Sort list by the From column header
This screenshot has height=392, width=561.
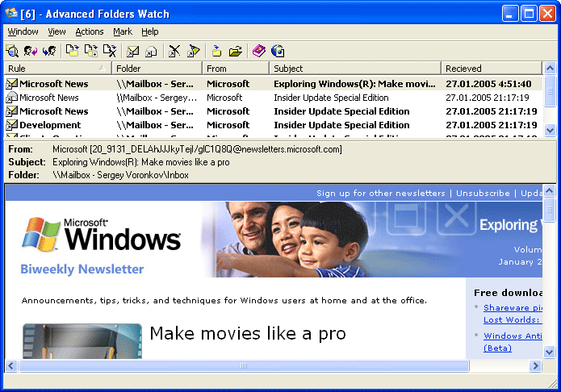[236, 69]
